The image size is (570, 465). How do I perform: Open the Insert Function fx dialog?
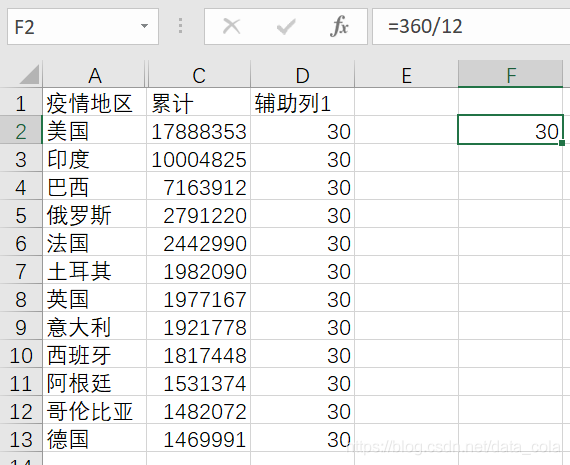(339, 27)
